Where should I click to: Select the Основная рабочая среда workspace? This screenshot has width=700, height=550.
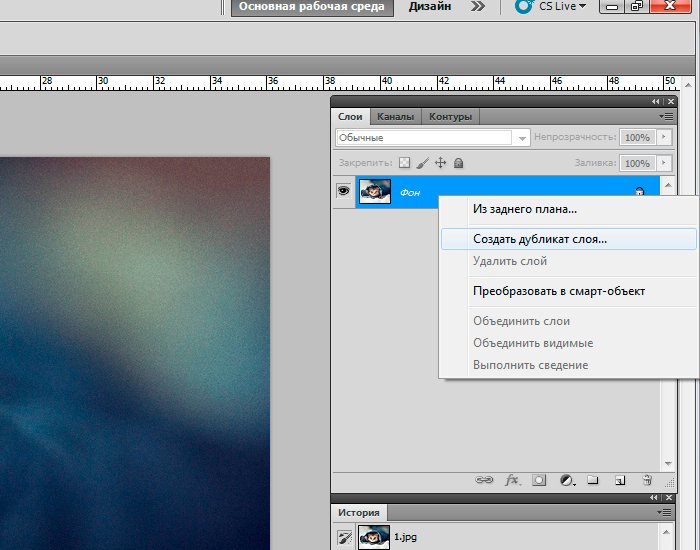[311, 7]
